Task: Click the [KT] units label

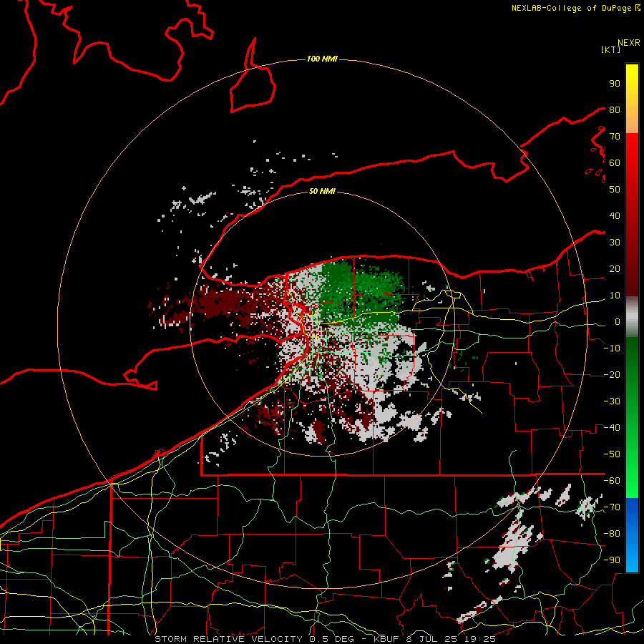Action: click(611, 49)
